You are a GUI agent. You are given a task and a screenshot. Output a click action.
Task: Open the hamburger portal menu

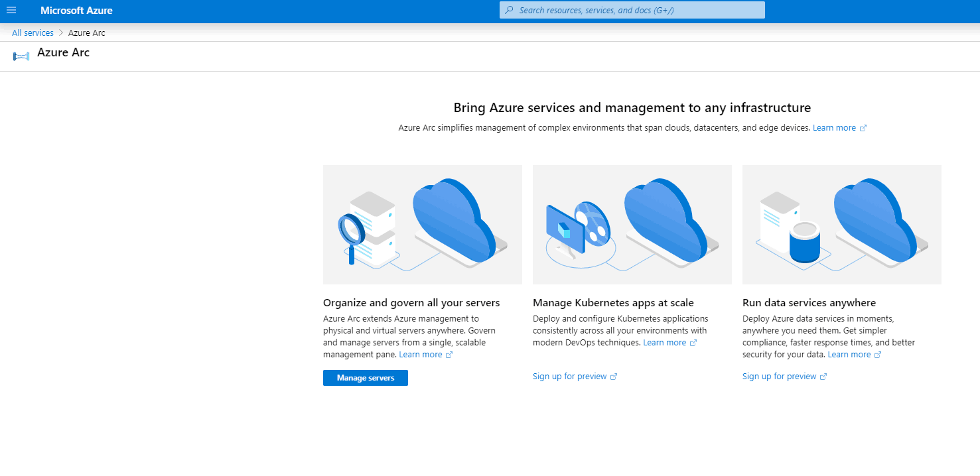[x=11, y=10]
